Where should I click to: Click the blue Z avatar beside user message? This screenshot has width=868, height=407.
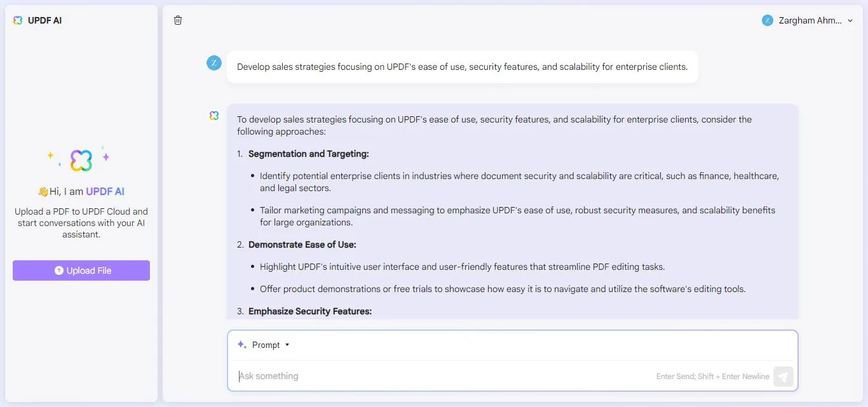tap(214, 63)
